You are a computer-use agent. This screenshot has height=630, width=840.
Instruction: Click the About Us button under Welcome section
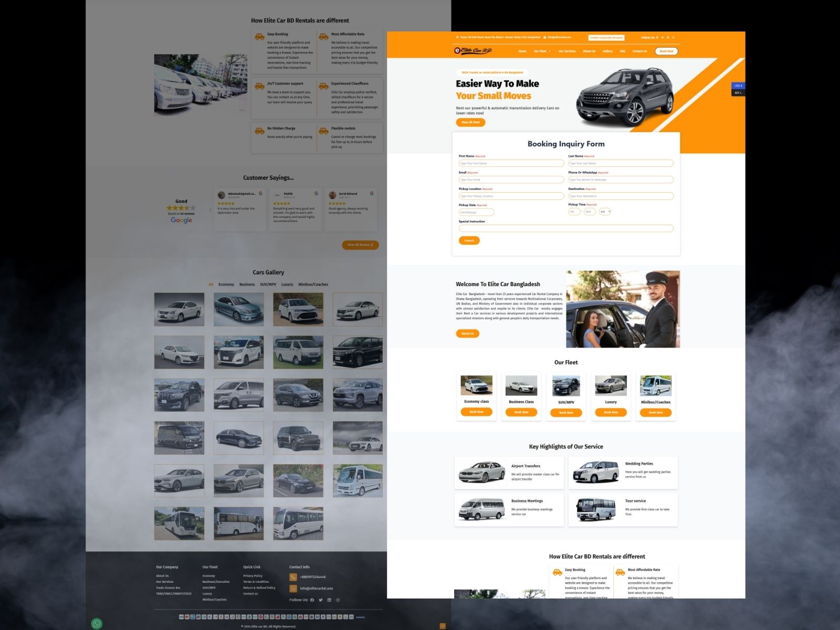click(x=467, y=333)
